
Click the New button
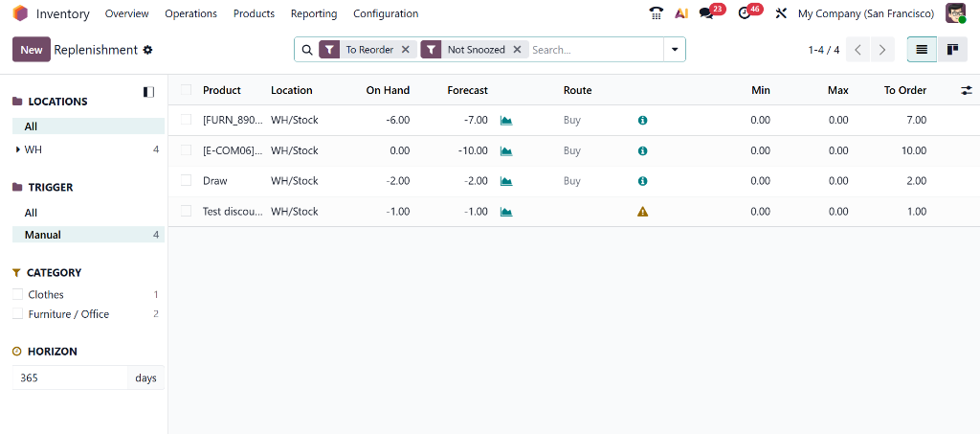tap(31, 50)
